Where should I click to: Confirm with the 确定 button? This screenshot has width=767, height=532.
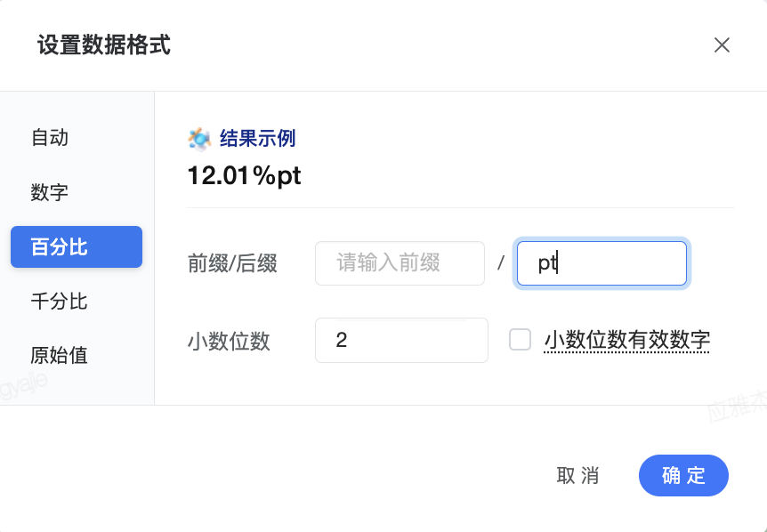coord(683,475)
